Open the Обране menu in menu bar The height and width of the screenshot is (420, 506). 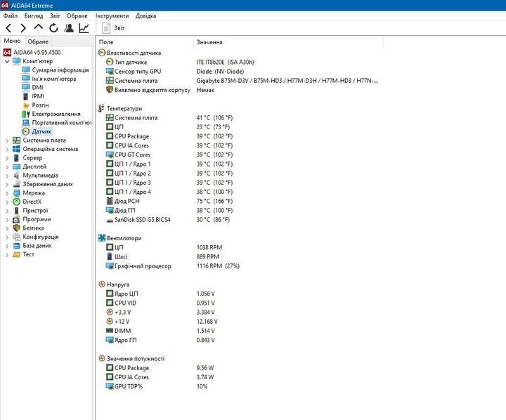tap(77, 15)
